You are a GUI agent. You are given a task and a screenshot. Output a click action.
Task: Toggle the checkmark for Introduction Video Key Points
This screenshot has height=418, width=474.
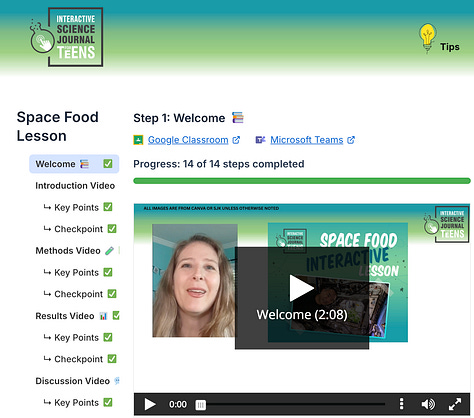[108, 207]
